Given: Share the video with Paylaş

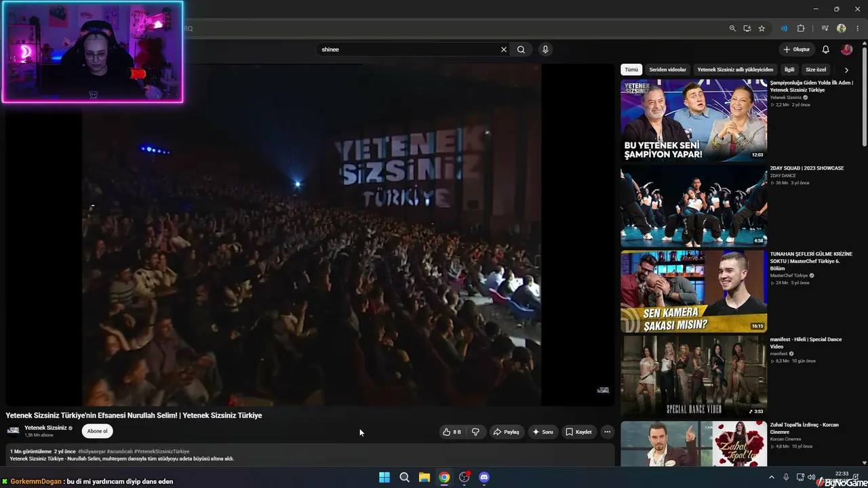Looking at the screenshot, I should tap(506, 432).
